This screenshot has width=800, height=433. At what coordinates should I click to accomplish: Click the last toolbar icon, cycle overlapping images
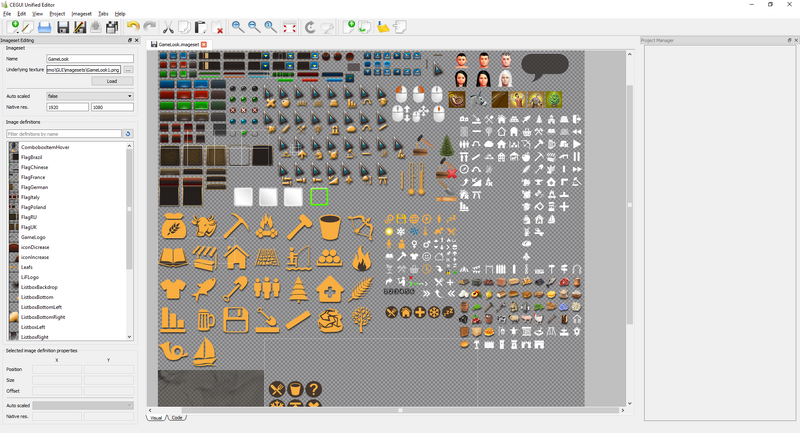[400, 27]
